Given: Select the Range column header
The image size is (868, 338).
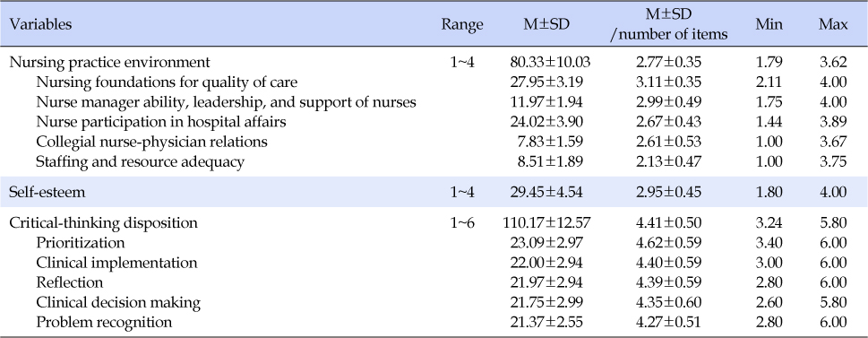Looking at the screenshot, I should click(x=461, y=25).
